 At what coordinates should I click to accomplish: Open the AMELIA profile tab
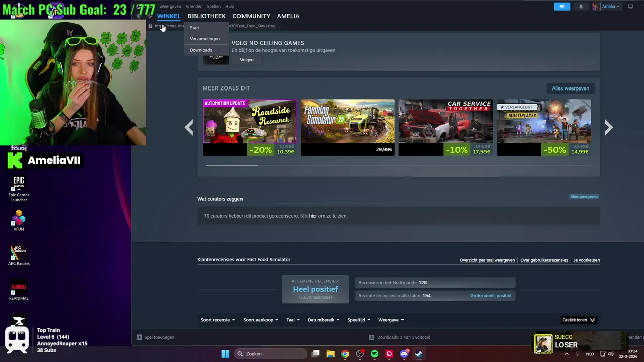(x=288, y=16)
